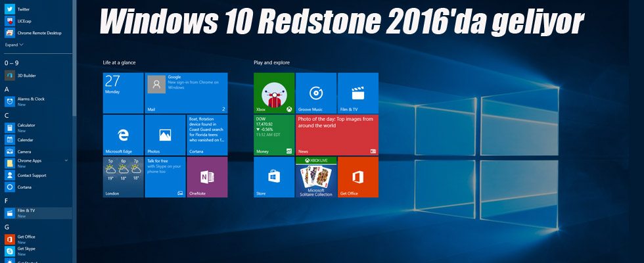Open Microsoft Solitaire Collection tile
The height and width of the screenshot is (263, 644).
coord(315,177)
